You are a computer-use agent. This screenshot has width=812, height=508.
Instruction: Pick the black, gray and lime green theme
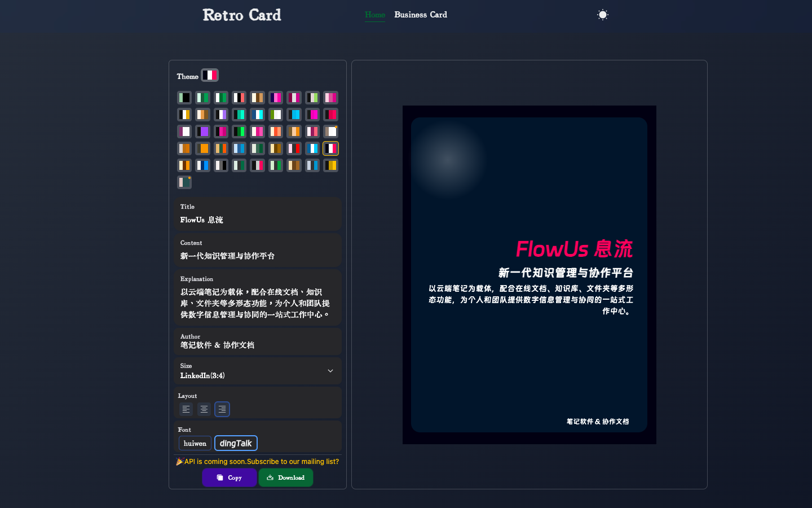coord(312,98)
